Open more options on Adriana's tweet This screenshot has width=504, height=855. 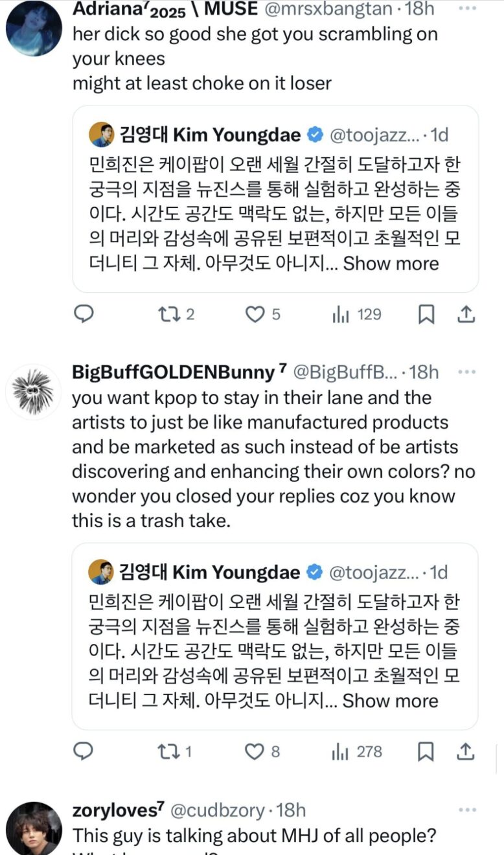click(x=467, y=9)
